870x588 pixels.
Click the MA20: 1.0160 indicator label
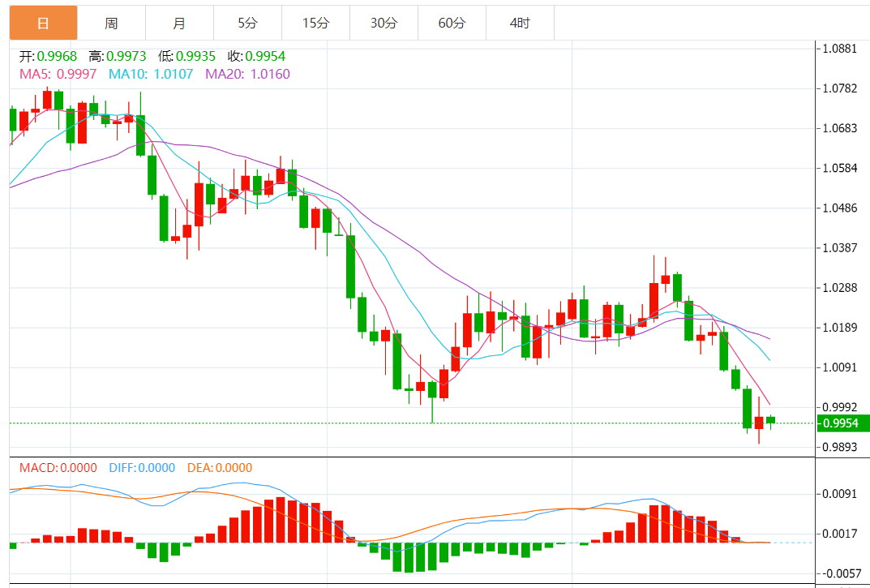point(247,74)
